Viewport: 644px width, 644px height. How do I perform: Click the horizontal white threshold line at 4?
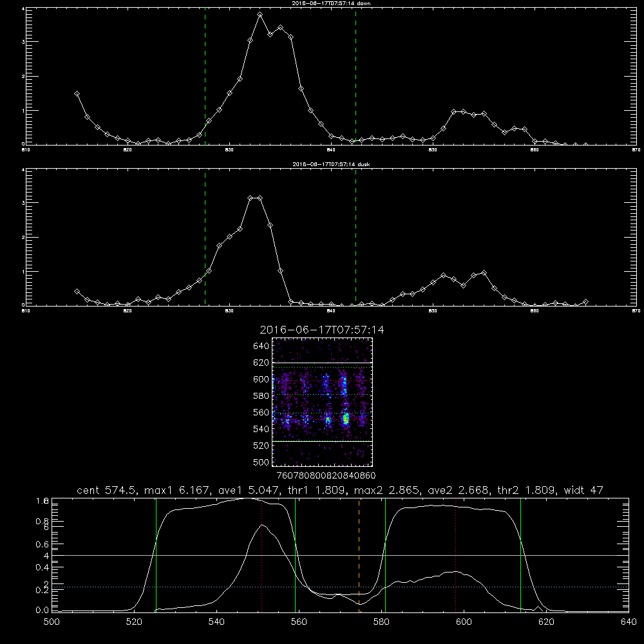pos(341,555)
